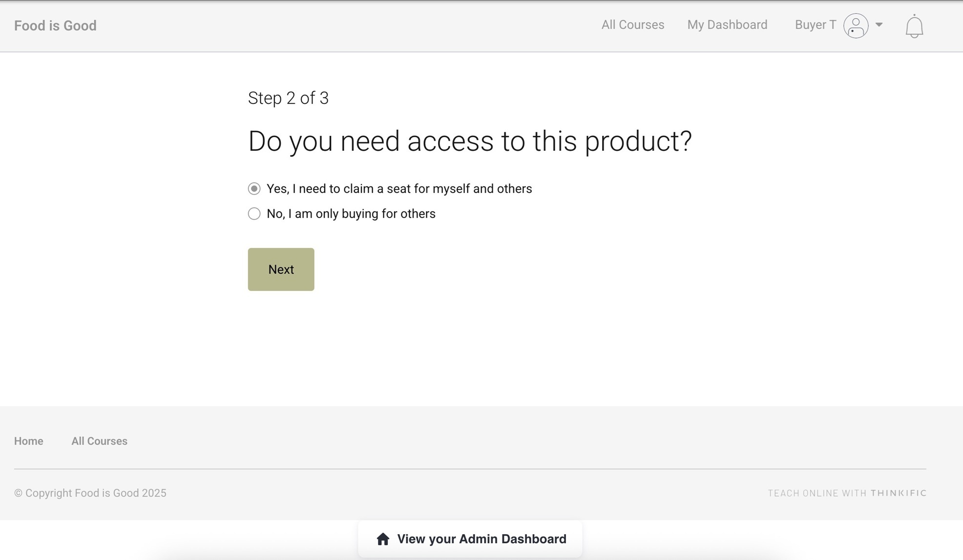
Task: Select the 'No, I am only buying for others' radio
Action: pos(254,213)
